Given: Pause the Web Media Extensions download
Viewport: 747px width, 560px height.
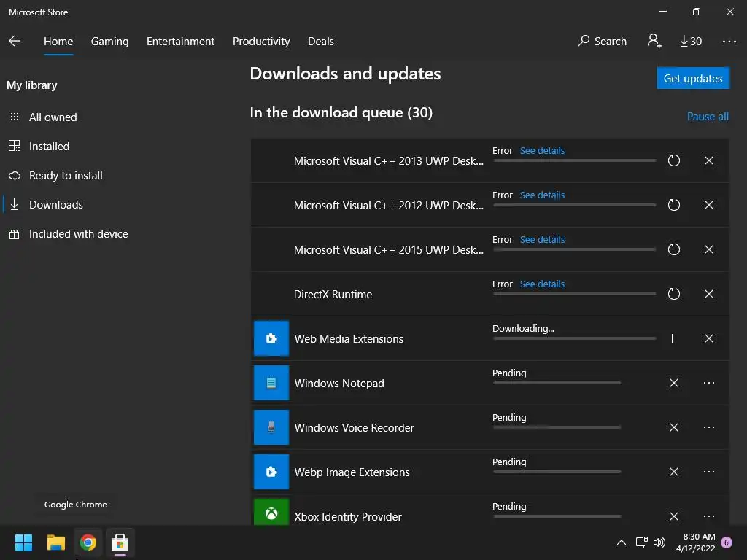Looking at the screenshot, I should (673, 338).
